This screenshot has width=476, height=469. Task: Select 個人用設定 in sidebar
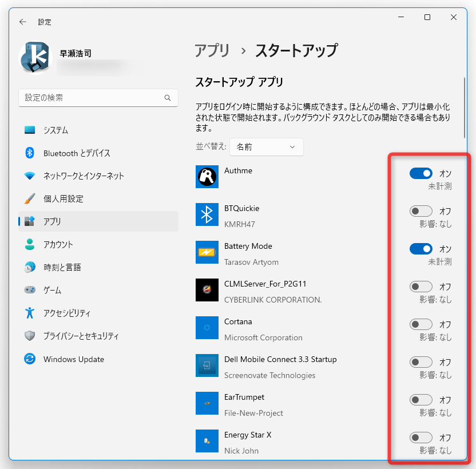[98, 198]
